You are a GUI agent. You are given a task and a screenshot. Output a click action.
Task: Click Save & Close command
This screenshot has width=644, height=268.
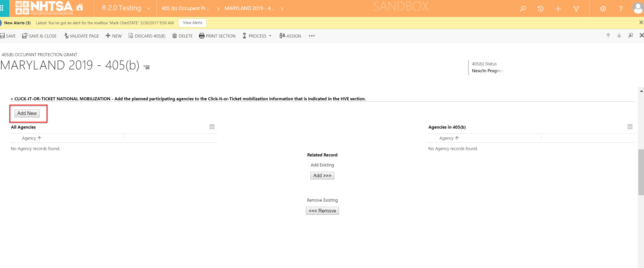39,36
